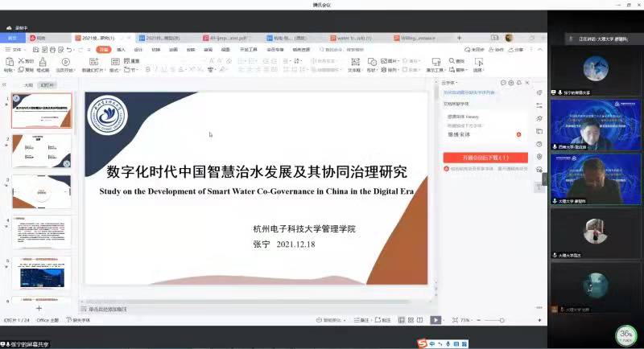Screen dimensions: 644x349
Task: Close the cloud fonts (云字体) side panel
Action: pos(526,82)
